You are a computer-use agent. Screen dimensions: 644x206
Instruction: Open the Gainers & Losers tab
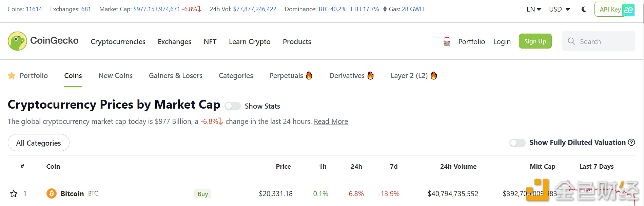176,75
